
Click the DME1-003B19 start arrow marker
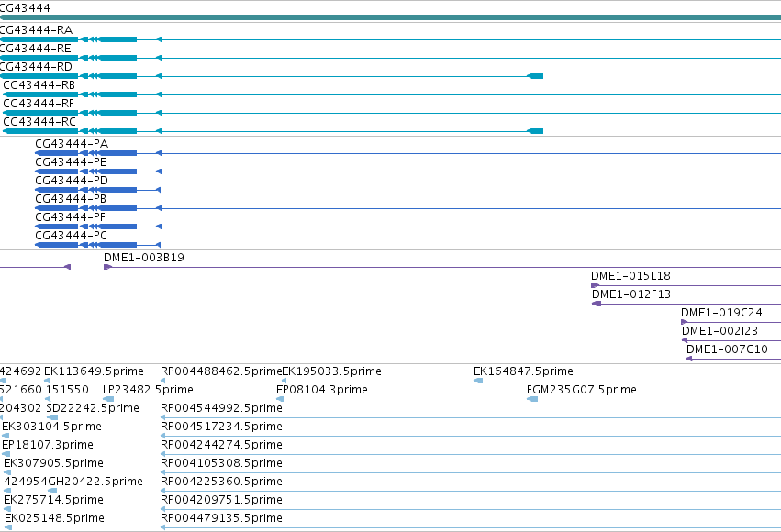(x=107, y=267)
